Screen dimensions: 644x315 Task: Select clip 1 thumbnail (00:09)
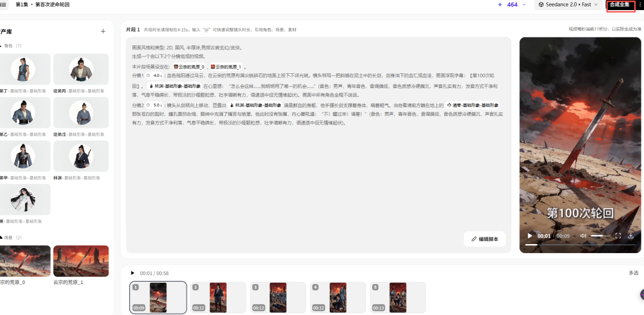click(158, 297)
